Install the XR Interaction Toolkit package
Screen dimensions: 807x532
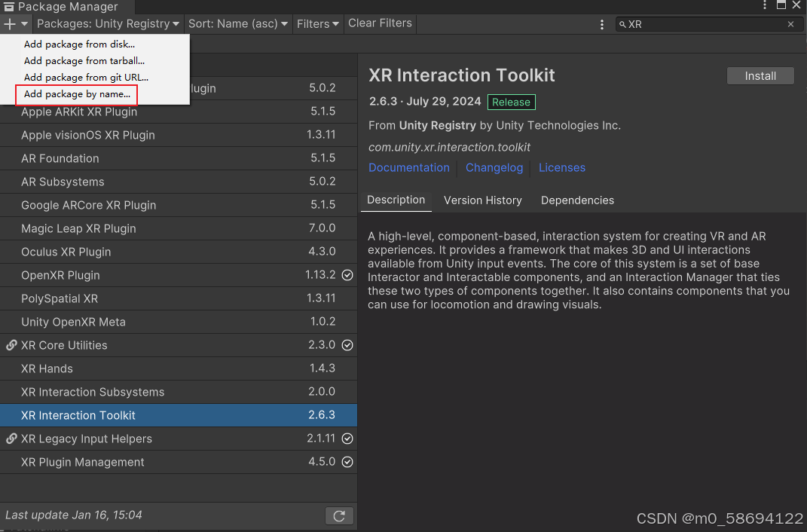click(760, 75)
